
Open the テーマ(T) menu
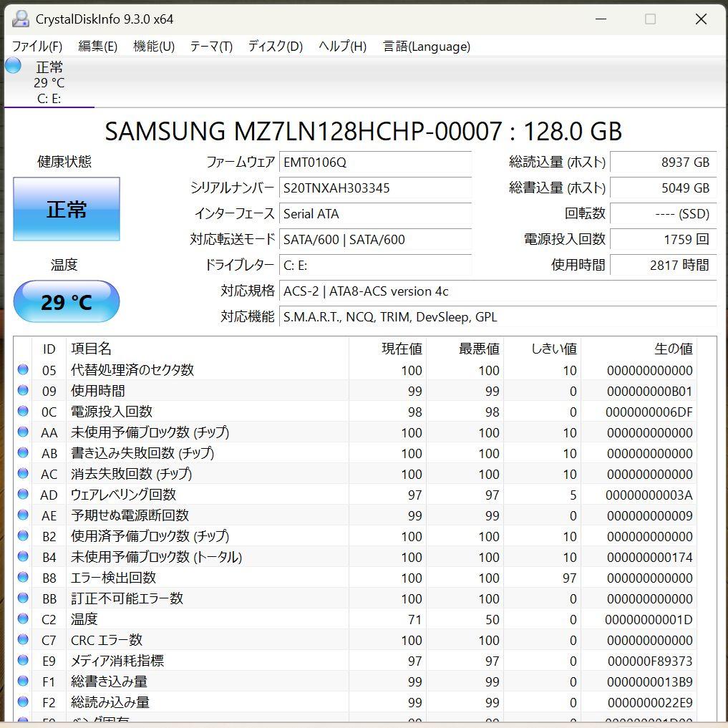click(211, 47)
